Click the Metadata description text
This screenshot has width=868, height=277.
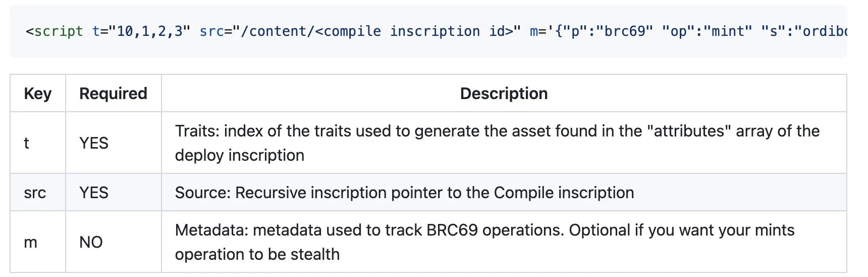484,230
